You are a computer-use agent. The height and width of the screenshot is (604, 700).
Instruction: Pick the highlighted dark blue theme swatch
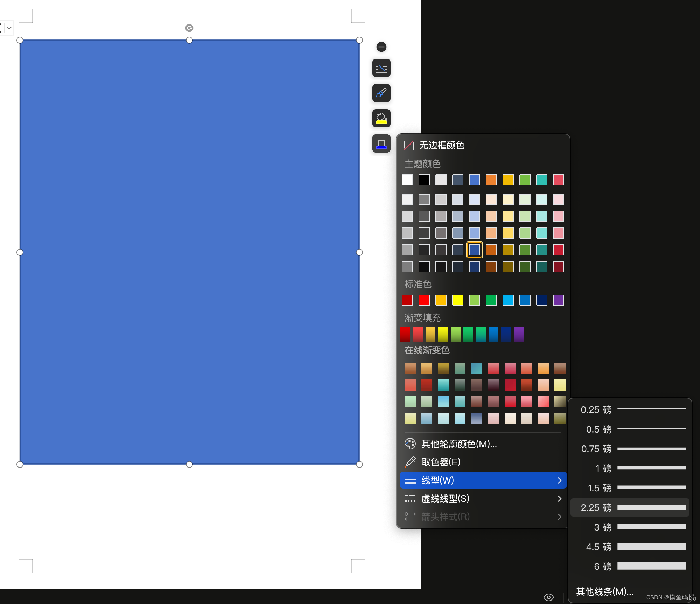[x=474, y=250]
